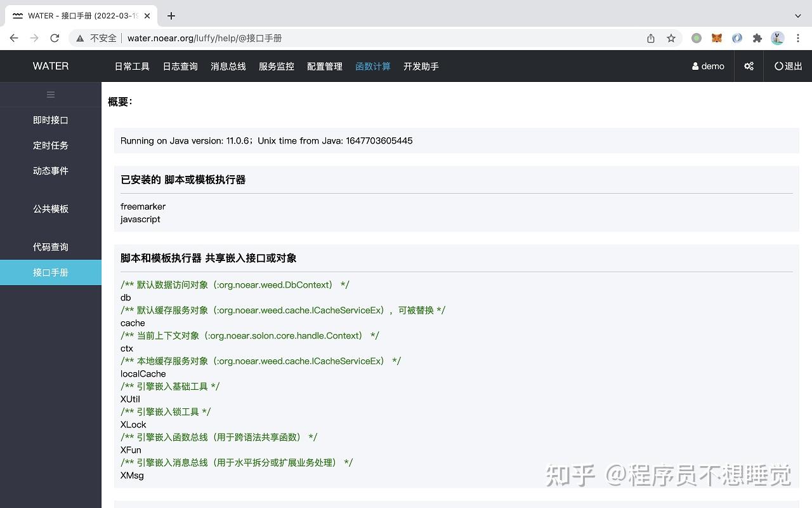
Task: Bookmark the page with the star icon
Action: point(671,38)
